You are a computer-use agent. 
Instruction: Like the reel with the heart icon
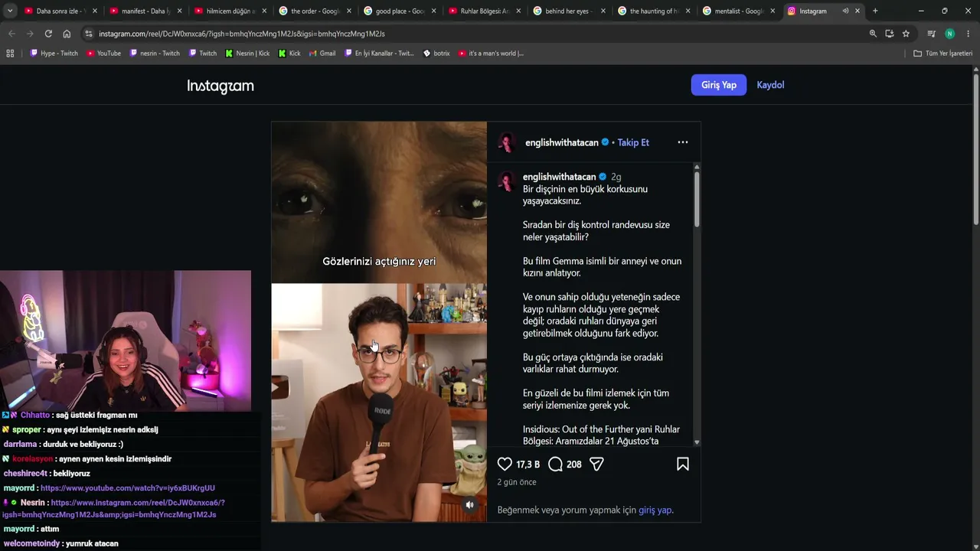click(505, 464)
